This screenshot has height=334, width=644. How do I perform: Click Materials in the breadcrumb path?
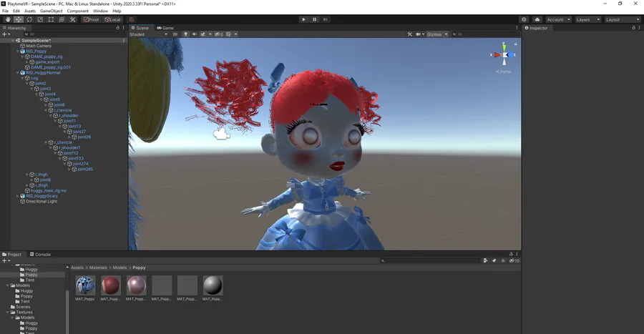pos(98,267)
